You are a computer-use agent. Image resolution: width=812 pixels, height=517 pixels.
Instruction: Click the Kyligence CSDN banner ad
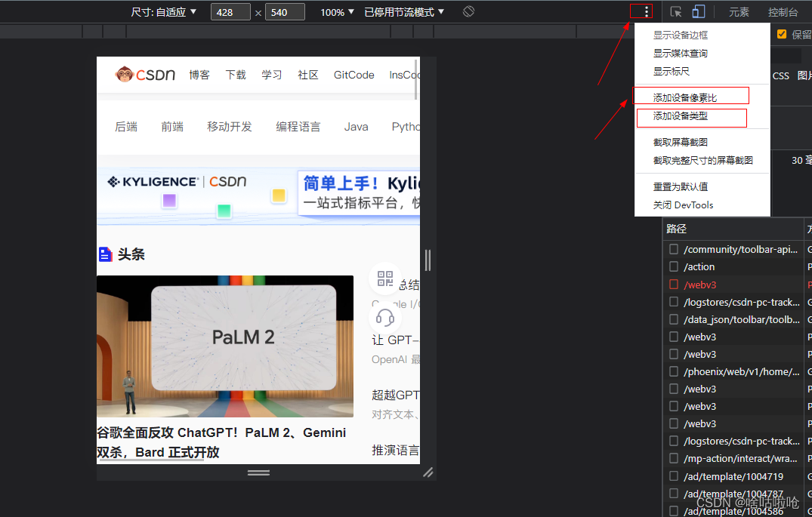(258, 196)
